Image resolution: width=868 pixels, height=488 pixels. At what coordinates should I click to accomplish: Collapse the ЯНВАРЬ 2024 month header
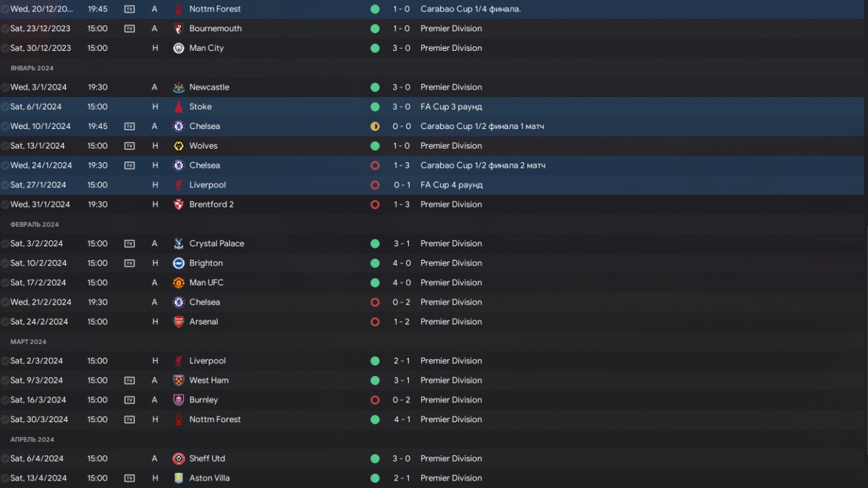(32, 68)
